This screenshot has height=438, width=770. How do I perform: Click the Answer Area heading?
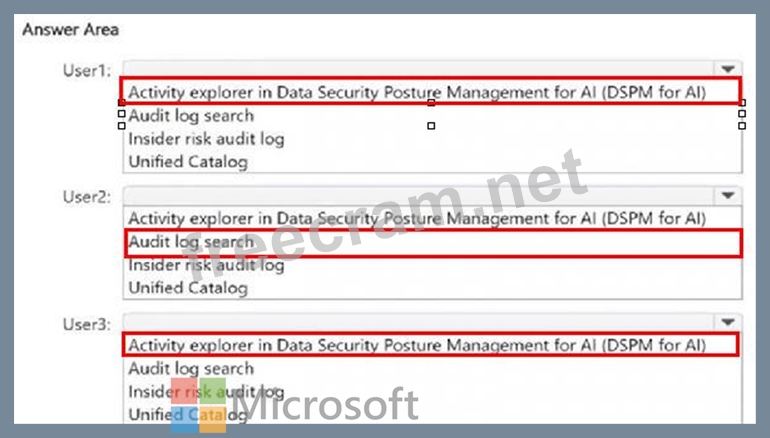point(67,29)
